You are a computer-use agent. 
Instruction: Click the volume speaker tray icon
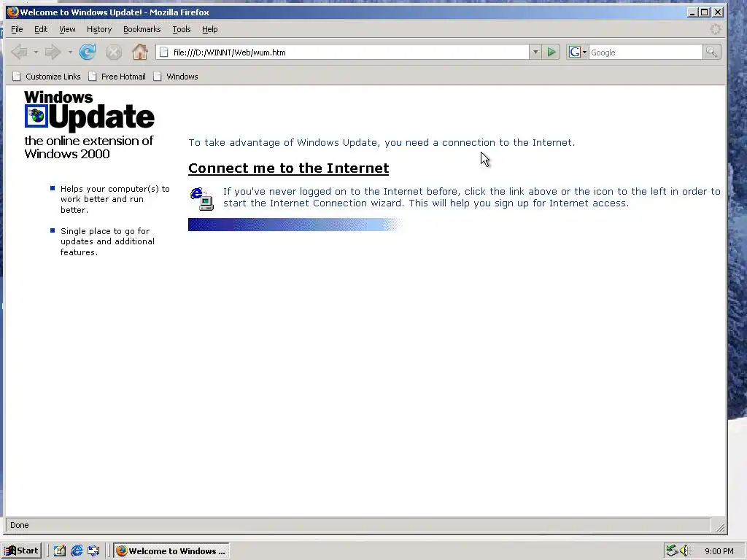(685, 551)
